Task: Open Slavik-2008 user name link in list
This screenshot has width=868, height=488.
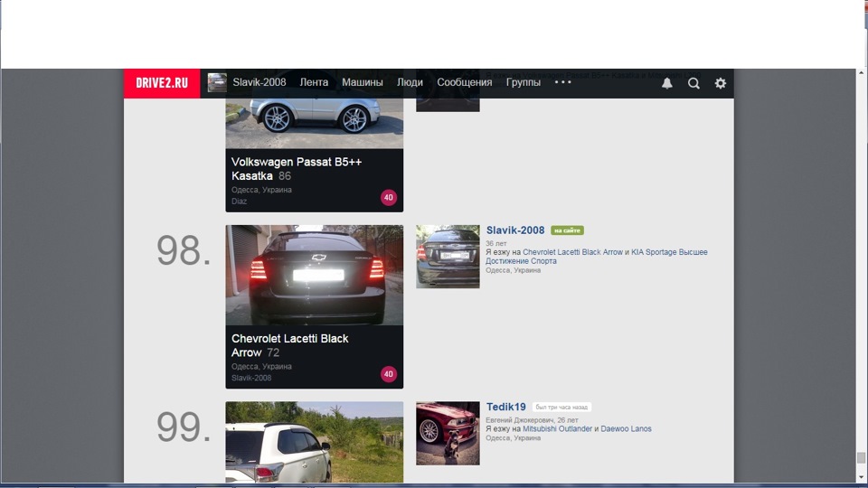Action: point(515,230)
